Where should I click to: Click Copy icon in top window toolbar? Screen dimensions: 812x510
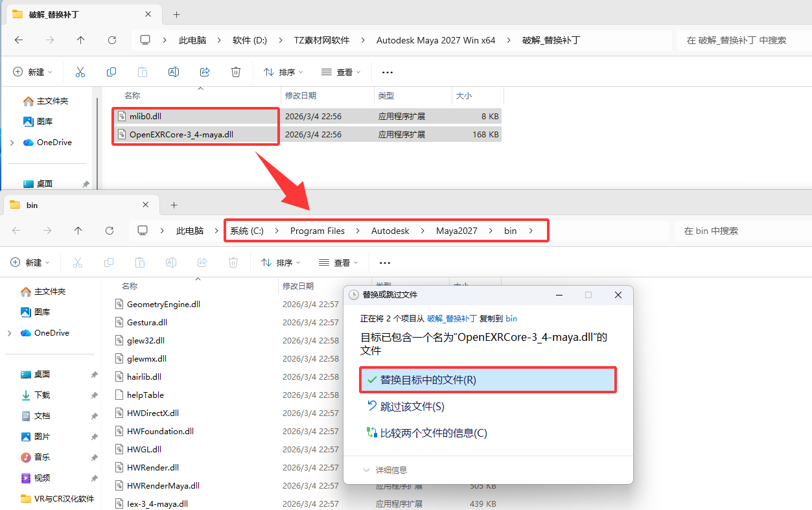coord(111,72)
